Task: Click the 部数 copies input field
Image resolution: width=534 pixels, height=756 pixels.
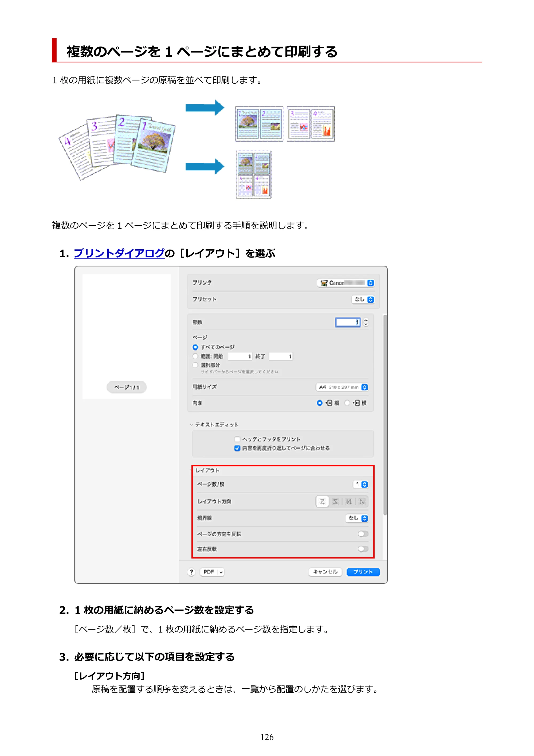Action: pyautogui.click(x=348, y=322)
